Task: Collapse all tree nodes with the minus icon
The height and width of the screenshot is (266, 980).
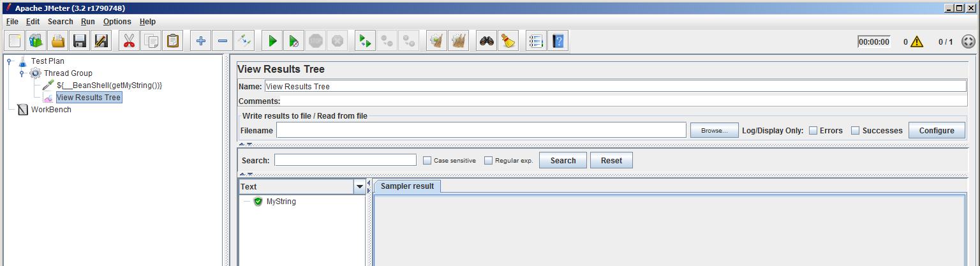Action: [x=223, y=41]
